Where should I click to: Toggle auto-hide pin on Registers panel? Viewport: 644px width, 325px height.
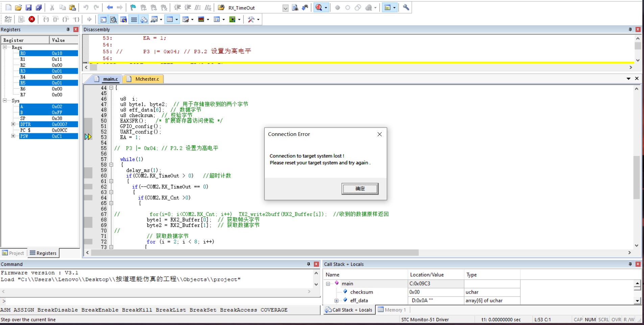(x=68, y=29)
